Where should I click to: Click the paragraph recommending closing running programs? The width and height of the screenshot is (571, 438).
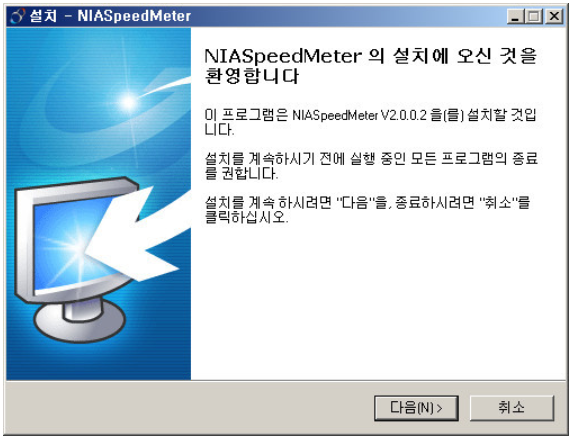[371, 166]
